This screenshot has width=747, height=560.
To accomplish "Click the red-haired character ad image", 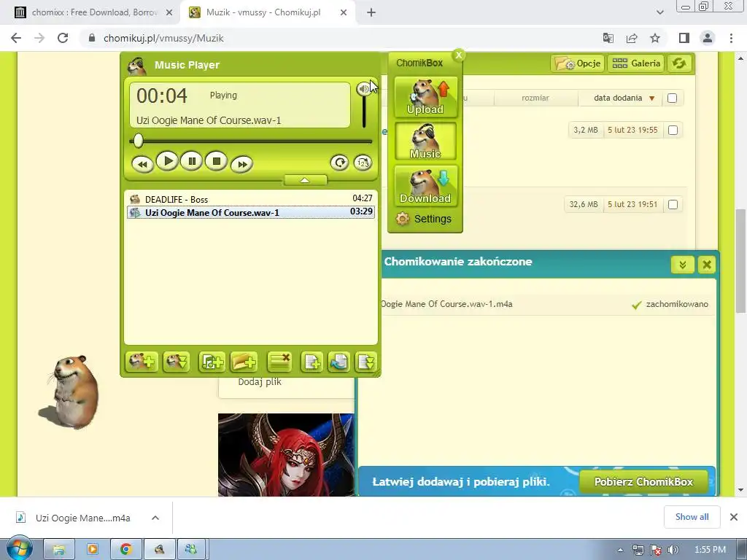I will pos(286,455).
